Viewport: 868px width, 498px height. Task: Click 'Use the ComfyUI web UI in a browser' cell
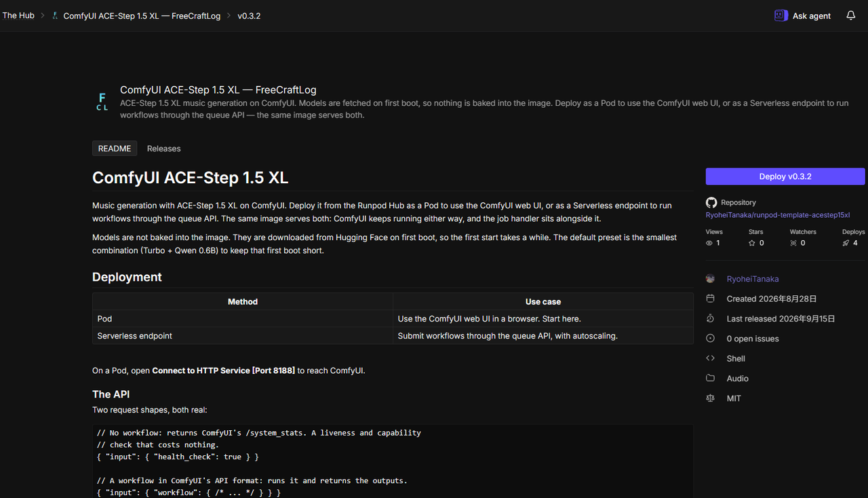click(543, 319)
